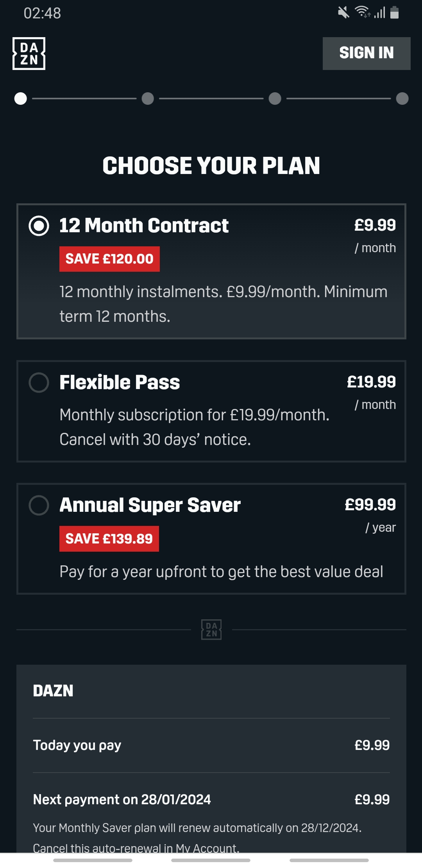
Task: Tap the clock in status bar
Action: [42, 13]
